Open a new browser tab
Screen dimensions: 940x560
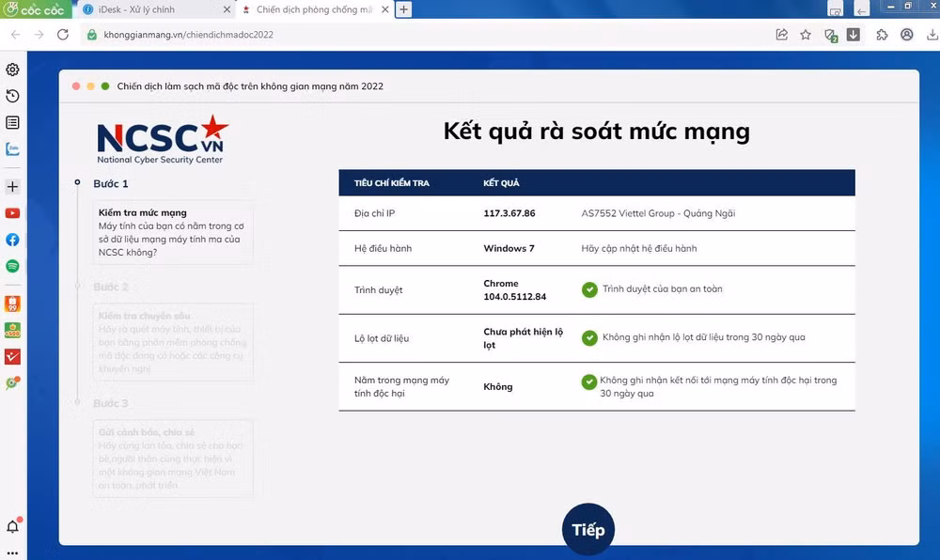404,9
